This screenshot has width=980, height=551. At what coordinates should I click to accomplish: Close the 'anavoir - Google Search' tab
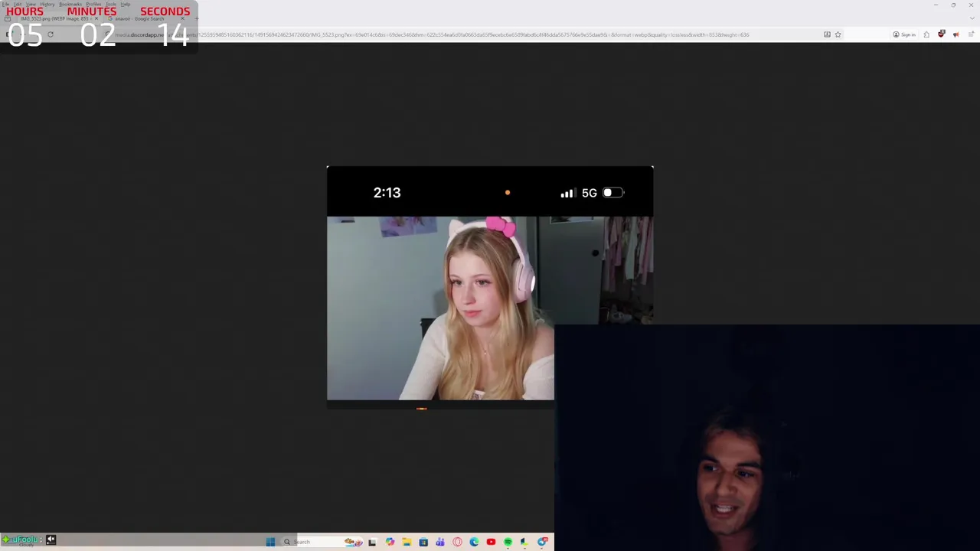point(182,18)
